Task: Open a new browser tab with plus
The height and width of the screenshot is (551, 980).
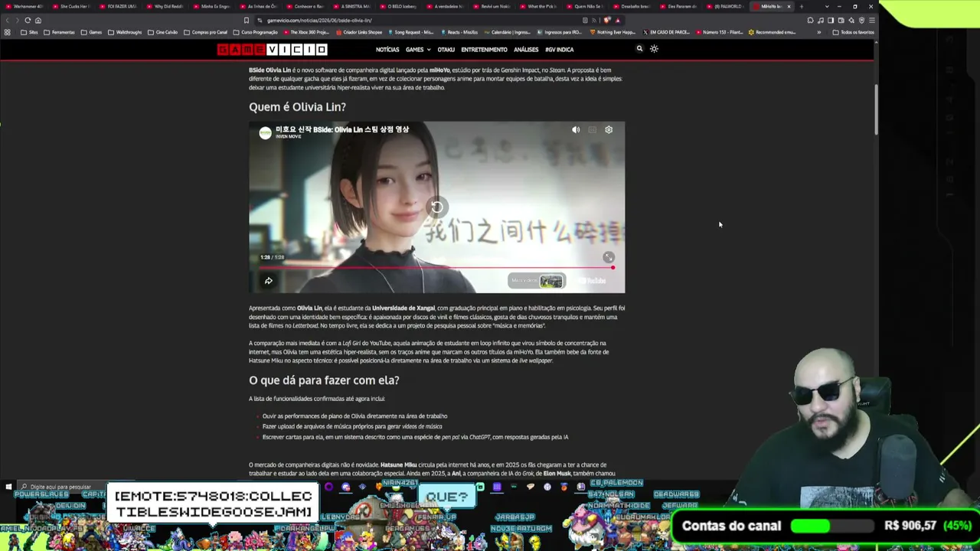Action: [802, 6]
